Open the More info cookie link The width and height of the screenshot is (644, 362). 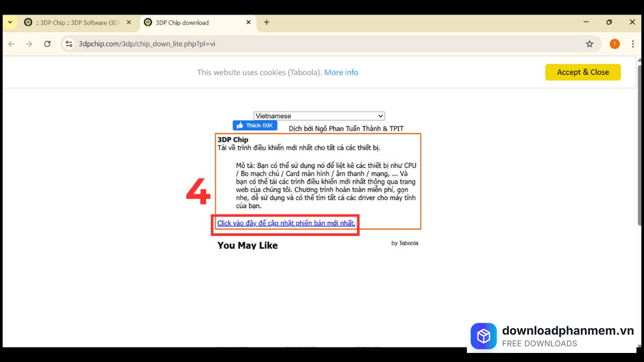click(341, 72)
